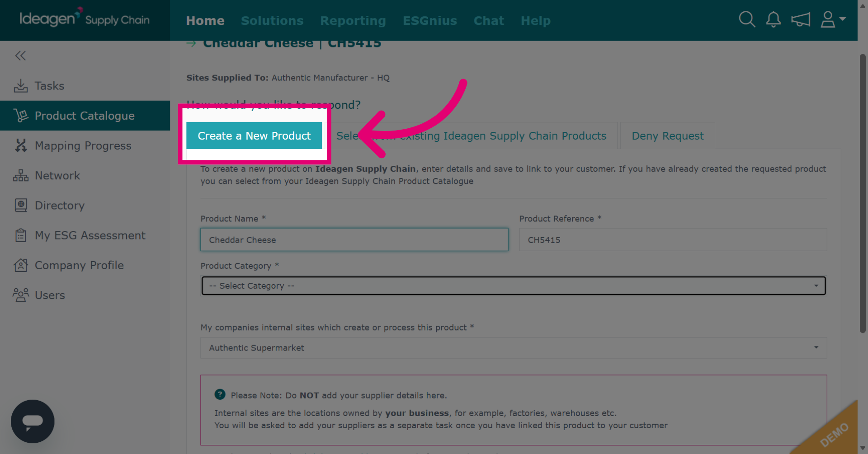
Task: Open the Reporting menu
Action: pos(353,21)
